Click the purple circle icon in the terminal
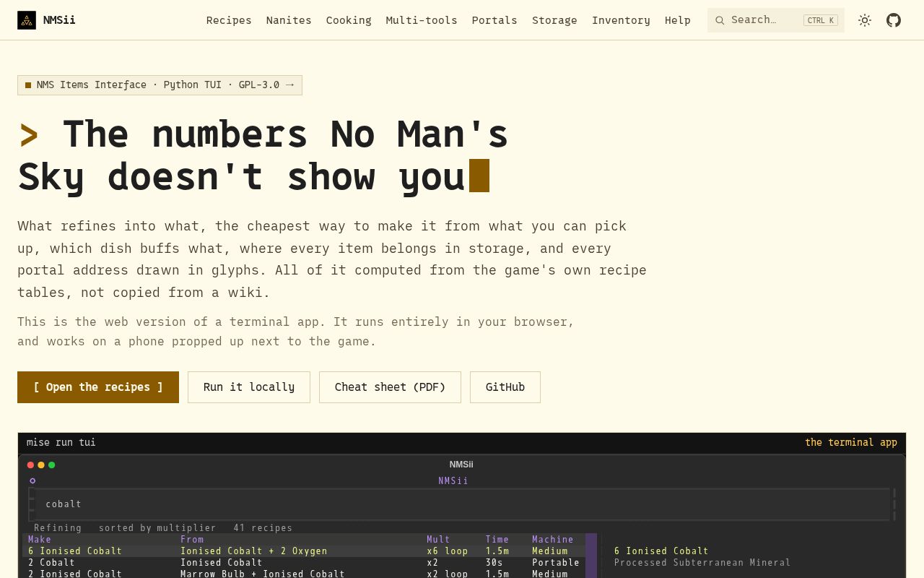 tap(32, 480)
